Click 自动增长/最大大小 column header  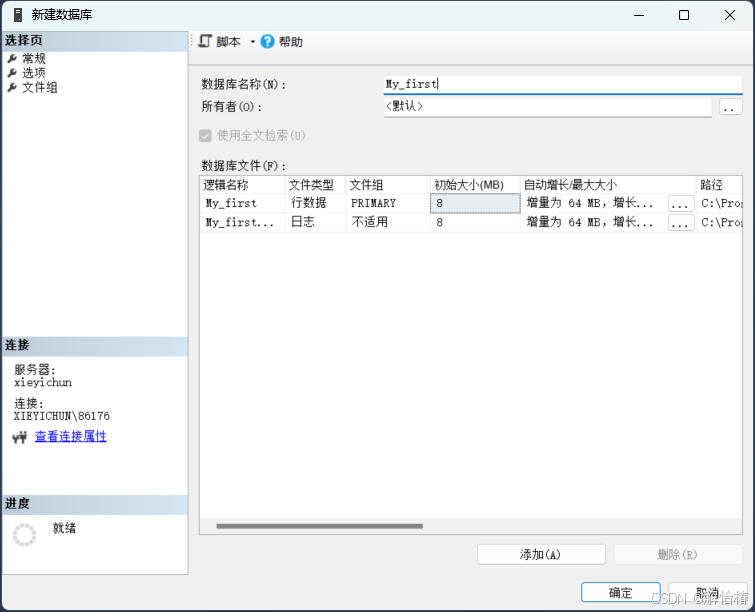pos(608,185)
